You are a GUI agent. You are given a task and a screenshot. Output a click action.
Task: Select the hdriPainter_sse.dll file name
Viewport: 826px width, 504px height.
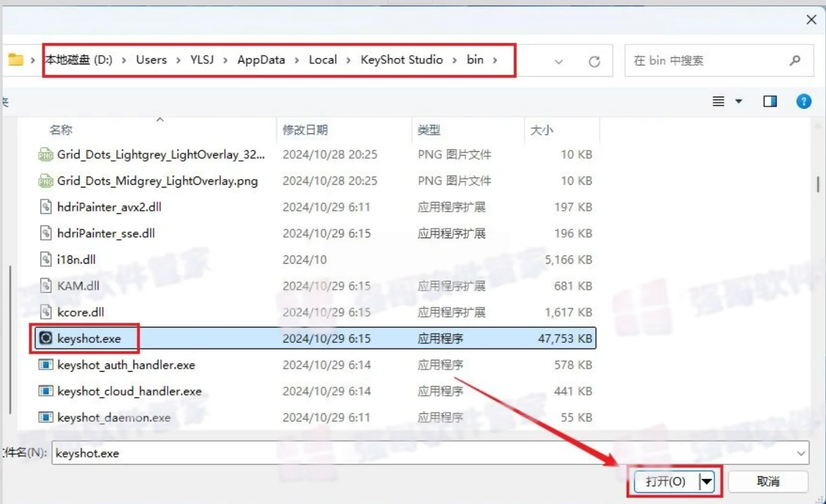point(106,233)
